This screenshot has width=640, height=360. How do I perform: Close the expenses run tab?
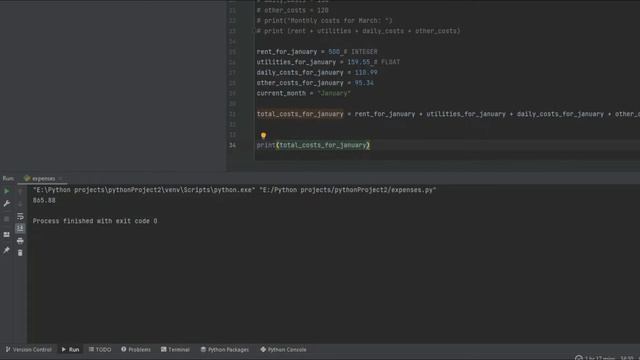click(x=60, y=178)
